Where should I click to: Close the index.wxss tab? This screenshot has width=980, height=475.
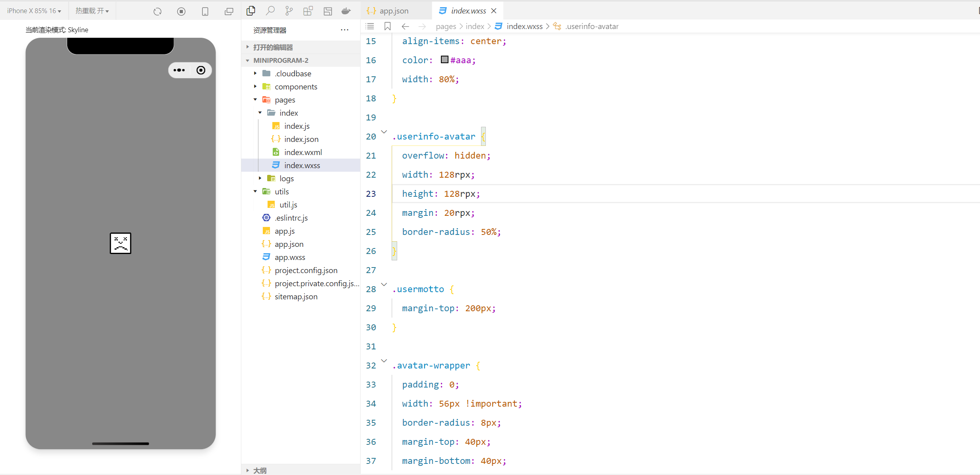click(494, 11)
